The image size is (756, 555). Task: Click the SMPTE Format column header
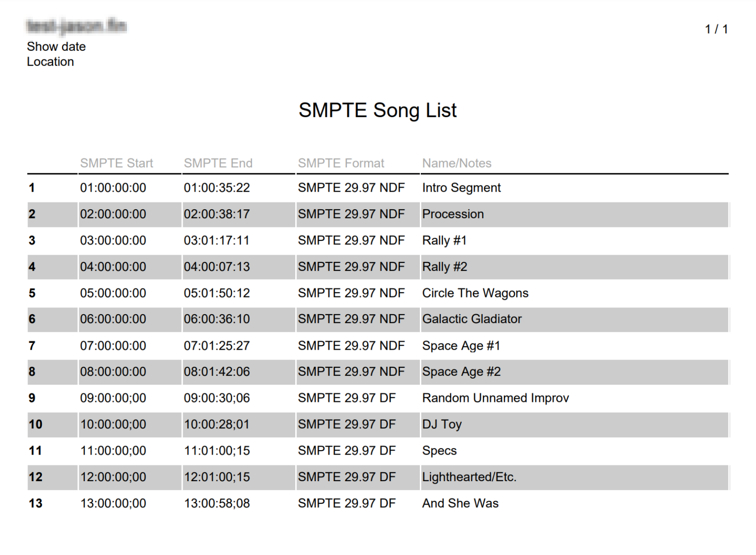click(341, 163)
